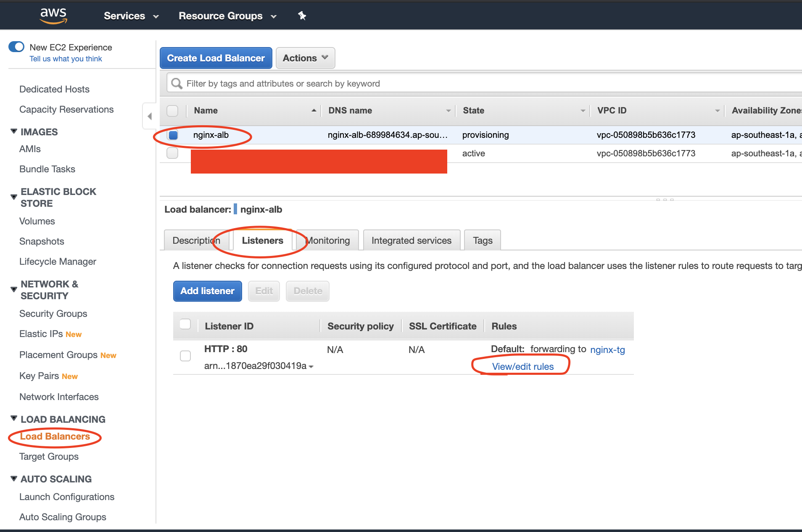
Task: Switch to the Tags tab
Action: point(483,240)
